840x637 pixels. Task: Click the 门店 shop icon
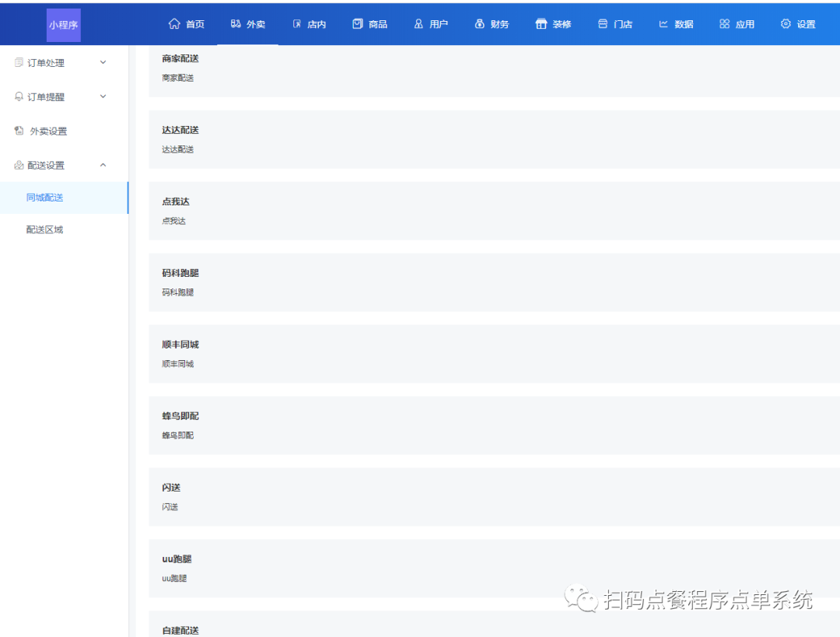click(603, 23)
